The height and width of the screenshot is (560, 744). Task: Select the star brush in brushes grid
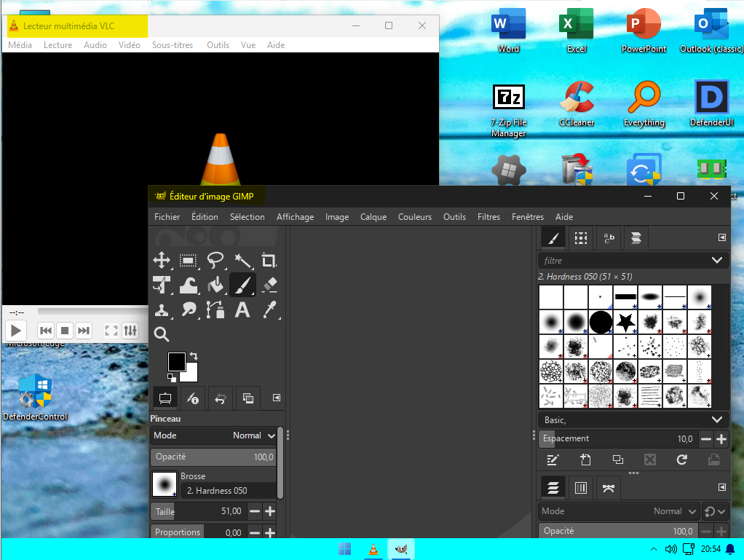pos(625,323)
